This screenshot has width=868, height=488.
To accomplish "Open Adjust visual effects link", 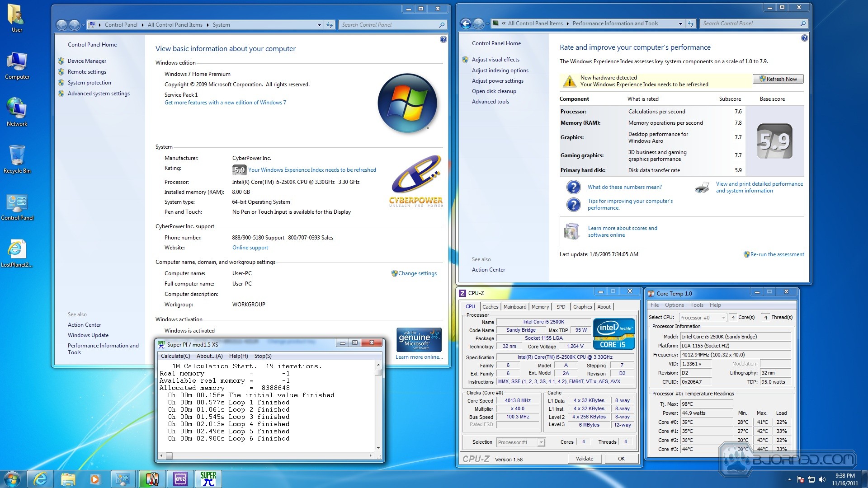I will pyautogui.click(x=495, y=60).
